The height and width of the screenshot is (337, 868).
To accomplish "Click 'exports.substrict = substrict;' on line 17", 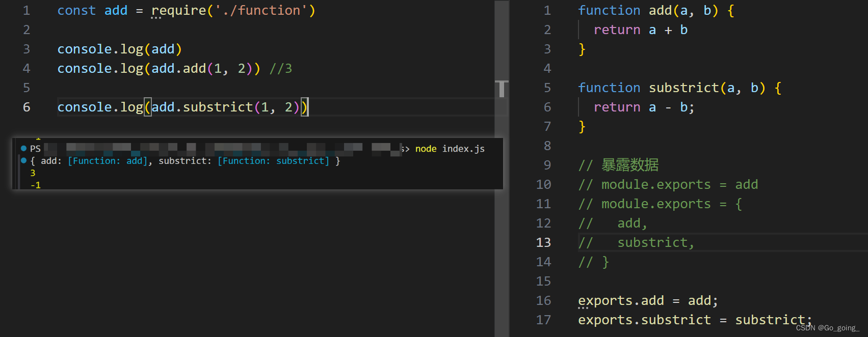I will click(x=695, y=320).
